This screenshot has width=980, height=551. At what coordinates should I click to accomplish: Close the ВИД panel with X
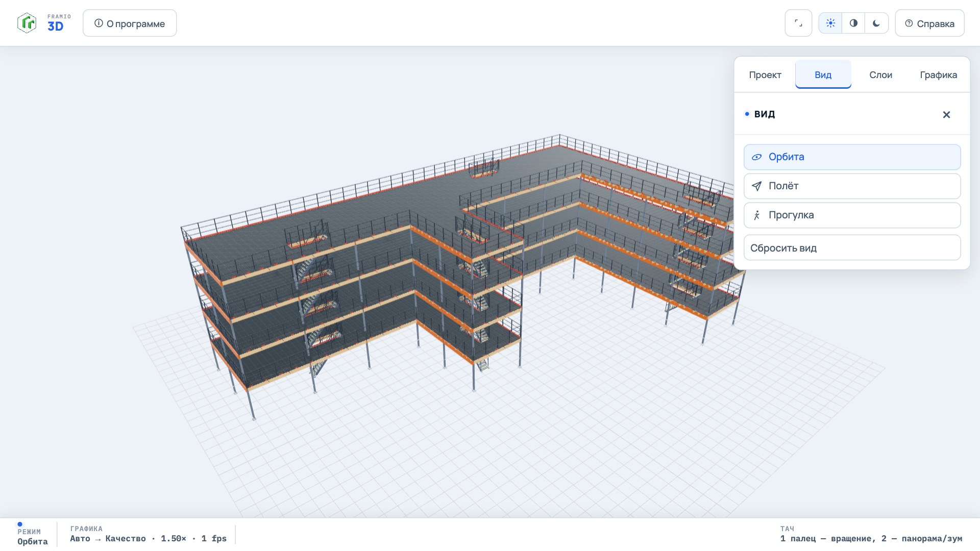[x=946, y=114]
